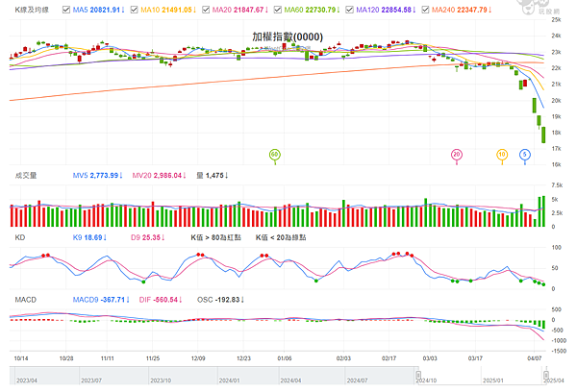Click 2024/01 in the timeline navigator

coord(229,380)
